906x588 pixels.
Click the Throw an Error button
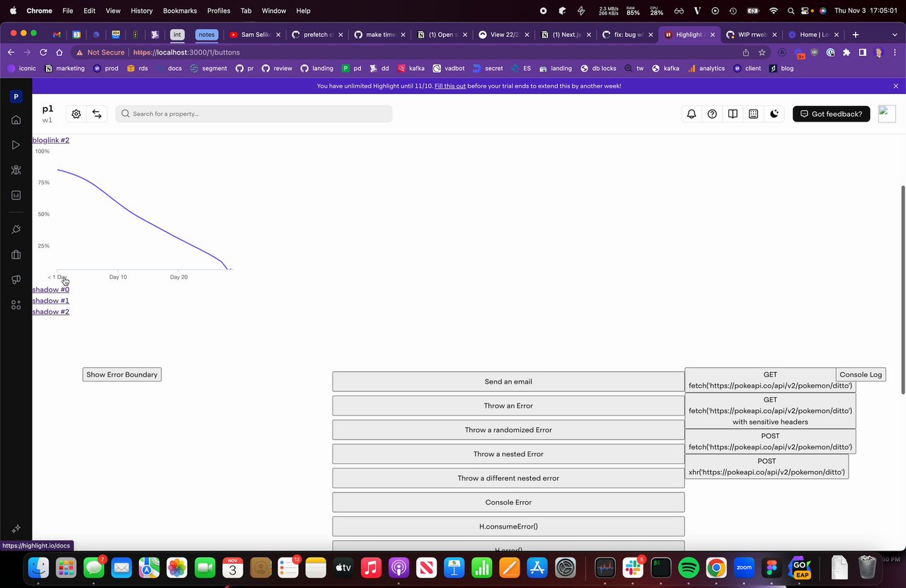[x=508, y=405]
